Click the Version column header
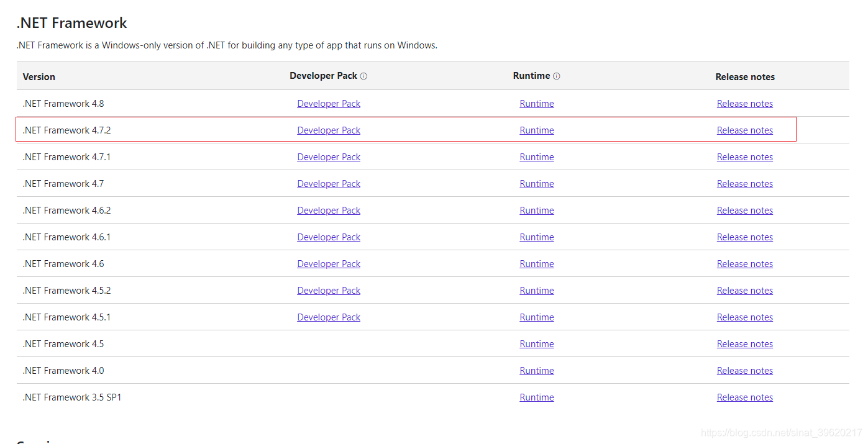This screenshot has height=444, width=868. pyautogui.click(x=39, y=77)
